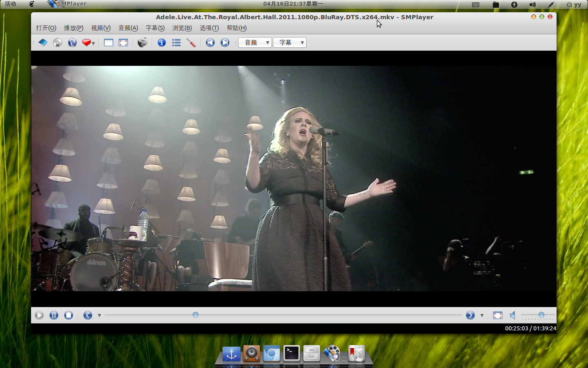This screenshot has height=368, width=588.
Task: Open system volume icon in top panel
Action: 532,4
